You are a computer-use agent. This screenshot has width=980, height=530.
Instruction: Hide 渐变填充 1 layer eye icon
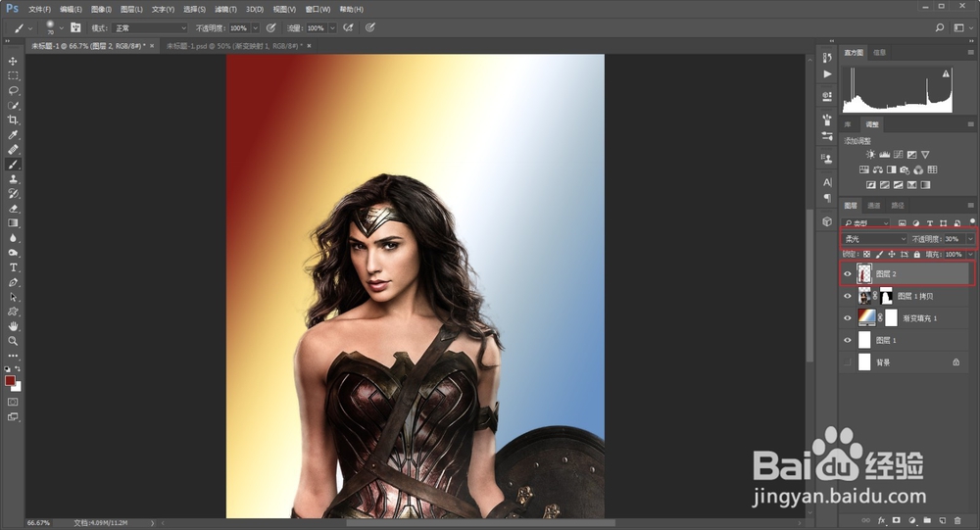point(848,318)
